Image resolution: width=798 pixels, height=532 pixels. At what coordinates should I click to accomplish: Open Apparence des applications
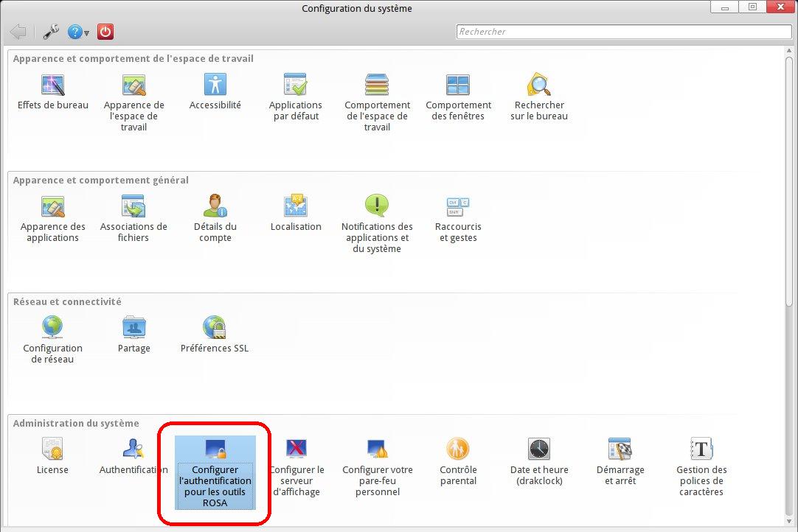[52, 219]
